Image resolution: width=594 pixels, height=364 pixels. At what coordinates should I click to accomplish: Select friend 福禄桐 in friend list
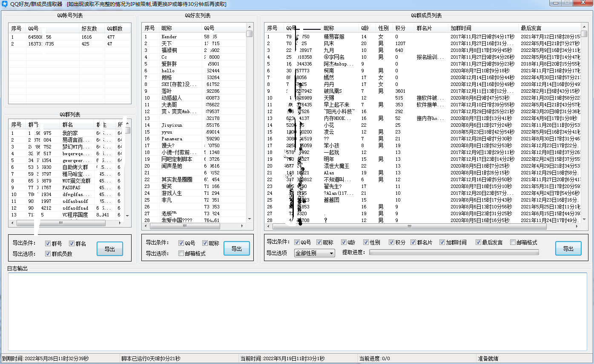click(x=194, y=50)
